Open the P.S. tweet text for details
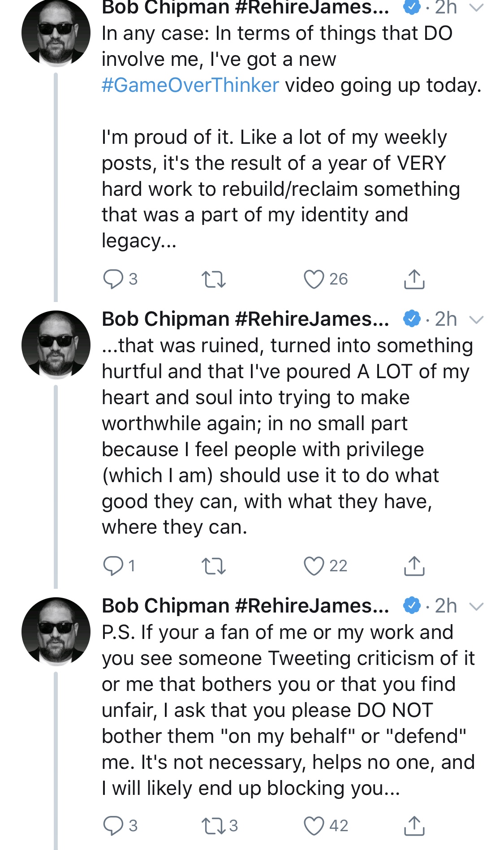Image resolution: width=504 pixels, height=850 pixels. pos(288,710)
